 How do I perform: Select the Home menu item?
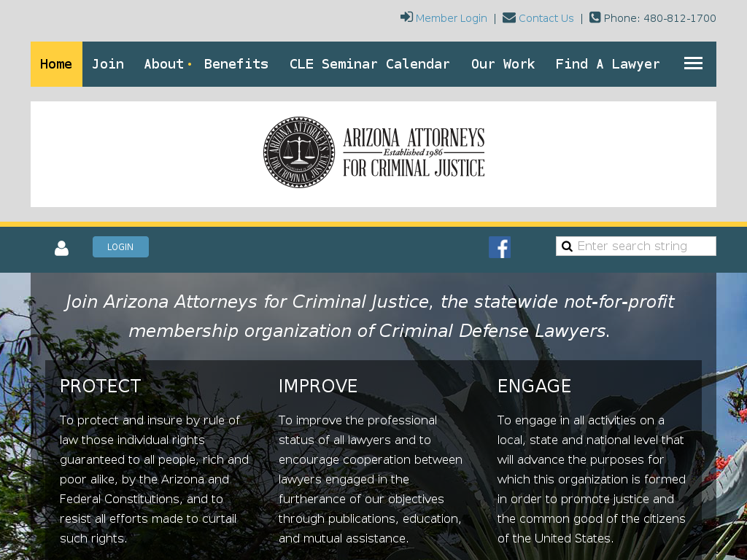click(x=56, y=64)
